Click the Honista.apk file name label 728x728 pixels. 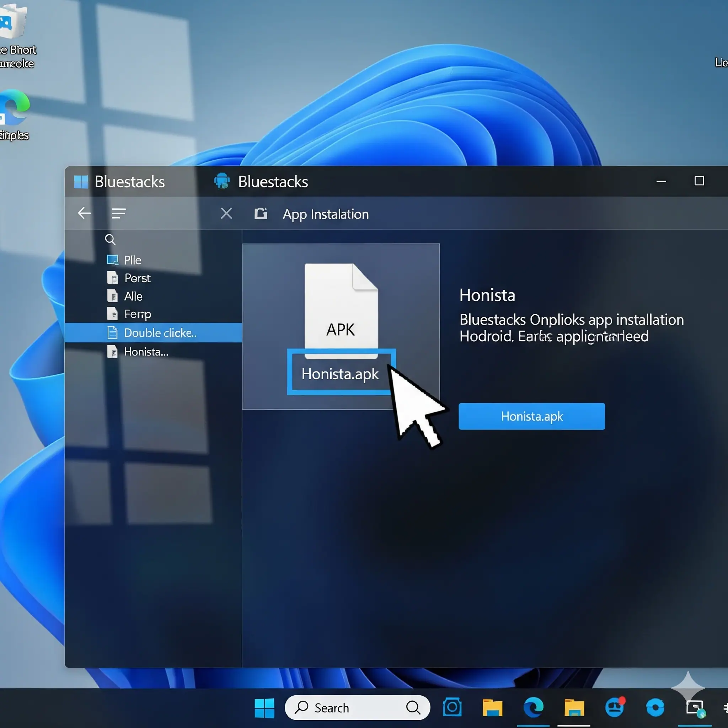tap(340, 374)
